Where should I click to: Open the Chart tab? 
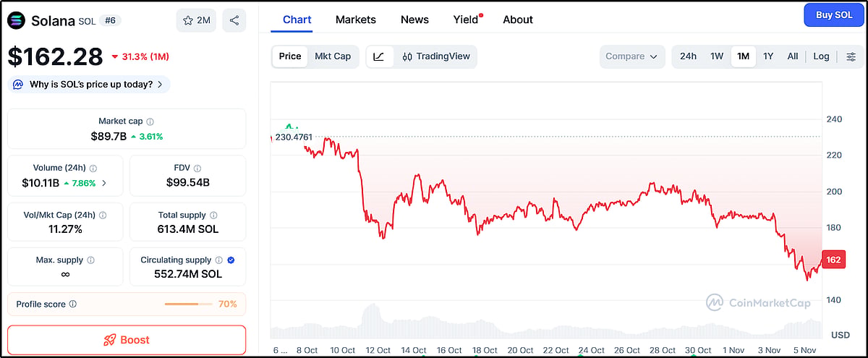[297, 20]
